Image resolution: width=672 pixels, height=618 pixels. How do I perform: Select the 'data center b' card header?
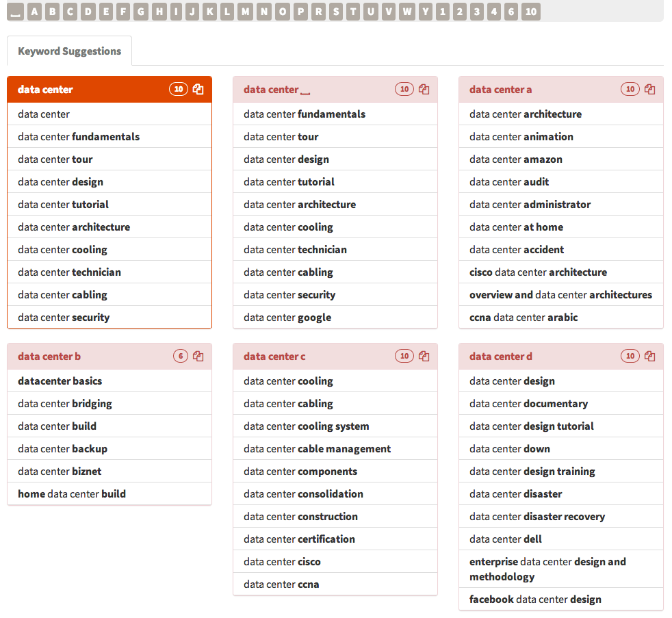coord(109,356)
